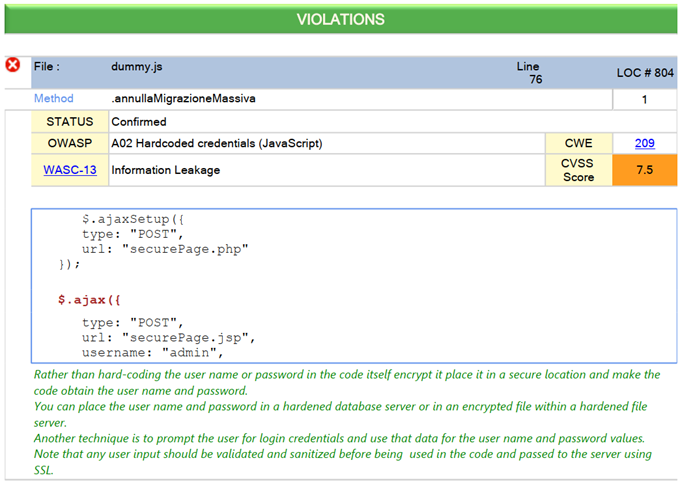The width and height of the screenshot is (682, 484).
Task: Select the STATUS label cell
Action: click(x=70, y=121)
